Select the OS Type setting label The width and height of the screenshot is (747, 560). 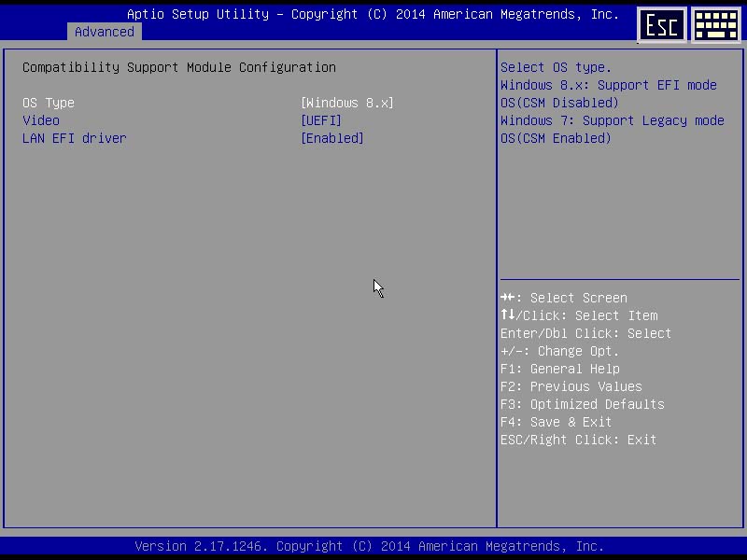[49, 103]
